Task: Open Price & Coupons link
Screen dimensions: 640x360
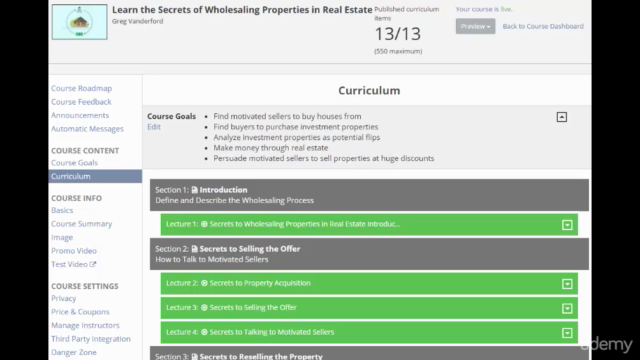Action: pos(80,312)
